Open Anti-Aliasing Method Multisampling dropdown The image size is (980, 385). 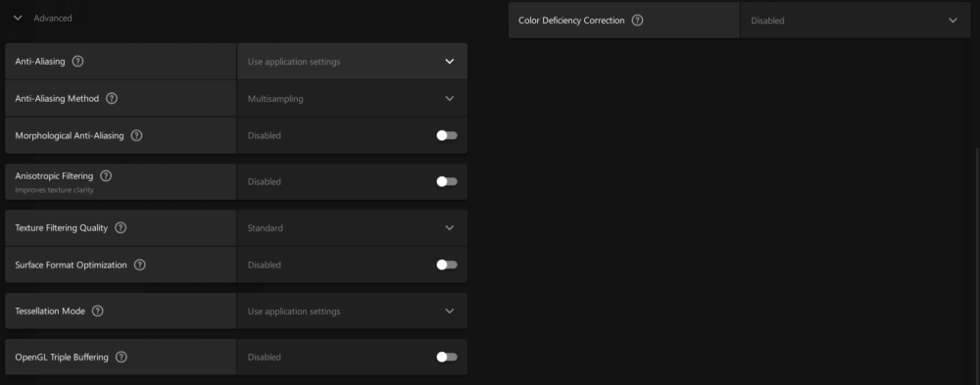click(x=352, y=98)
